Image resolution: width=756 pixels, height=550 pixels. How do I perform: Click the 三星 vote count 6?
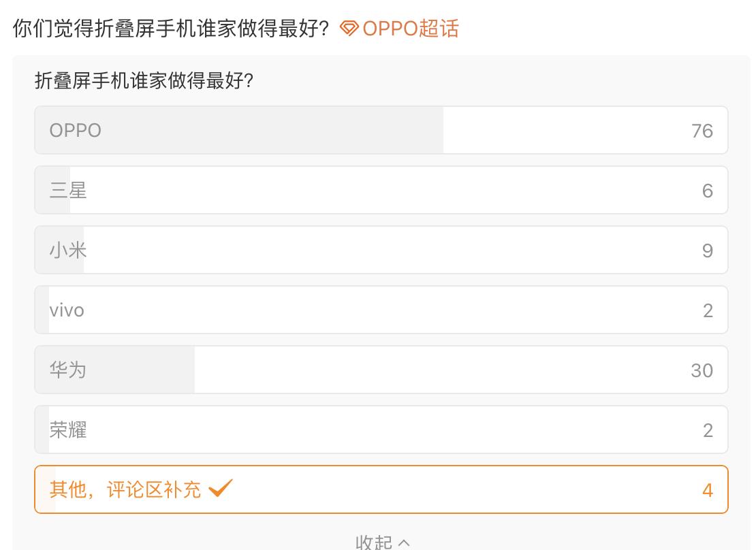[708, 191]
